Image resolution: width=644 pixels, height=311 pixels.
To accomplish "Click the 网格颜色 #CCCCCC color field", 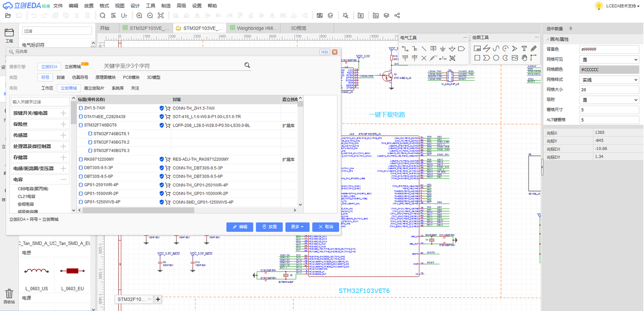I will pyautogui.click(x=609, y=70).
